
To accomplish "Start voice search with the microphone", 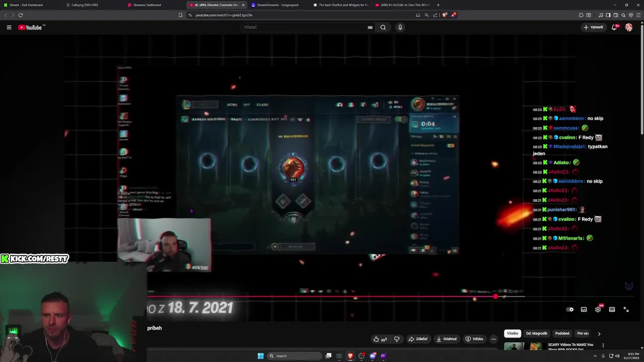I will [400, 27].
